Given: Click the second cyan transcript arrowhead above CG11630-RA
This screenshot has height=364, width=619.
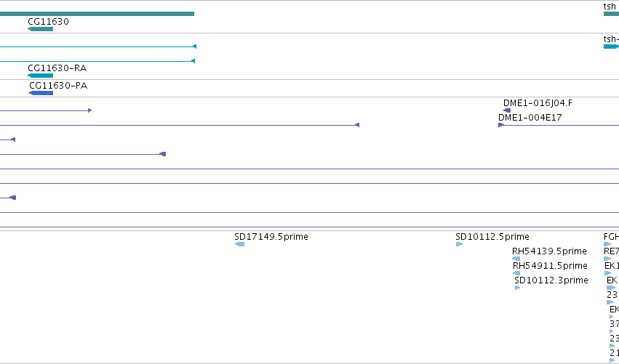Looking at the screenshot, I should coord(193,61).
